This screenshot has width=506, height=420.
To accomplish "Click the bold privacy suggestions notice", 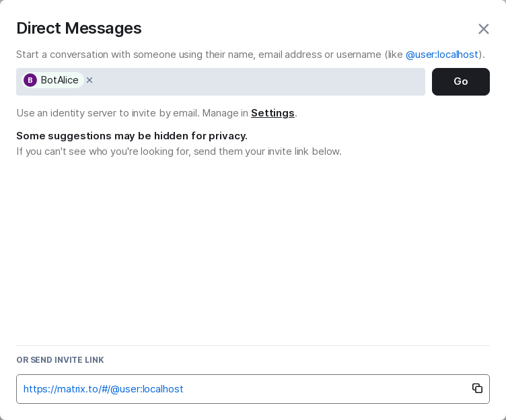I will coord(132,136).
